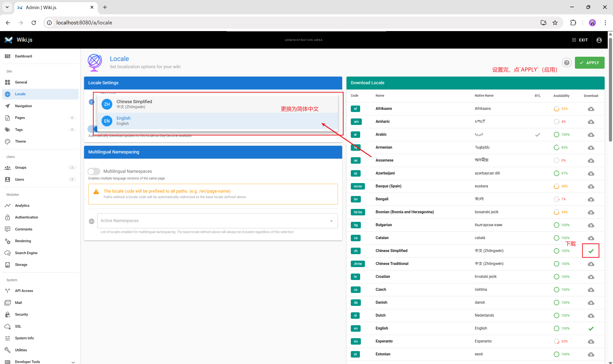Click the help question mark icon
This screenshot has width=613, height=364.
pyautogui.click(x=566, y=63)
